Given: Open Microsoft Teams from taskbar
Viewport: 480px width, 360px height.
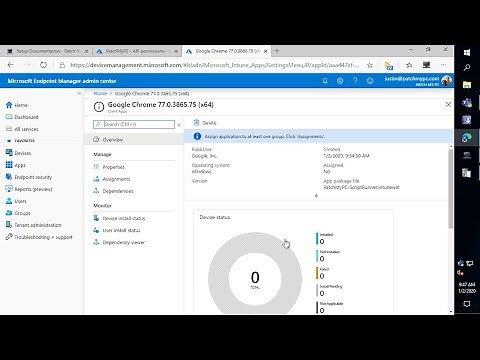Looking at the screenshot, I should [467, 102].
